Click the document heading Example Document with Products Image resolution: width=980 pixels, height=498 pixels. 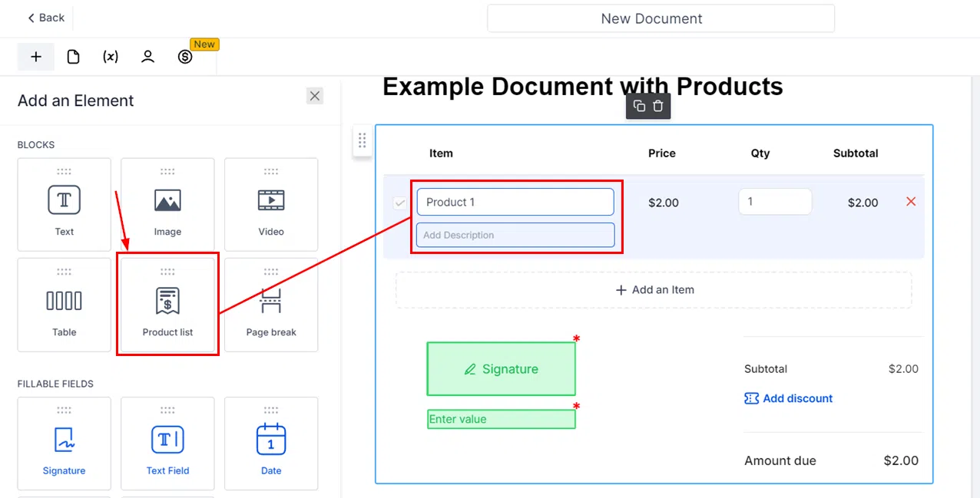click(583, 87)
